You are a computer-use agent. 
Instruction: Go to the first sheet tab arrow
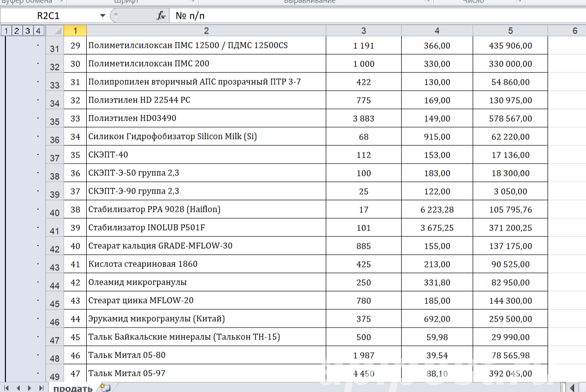6,388
